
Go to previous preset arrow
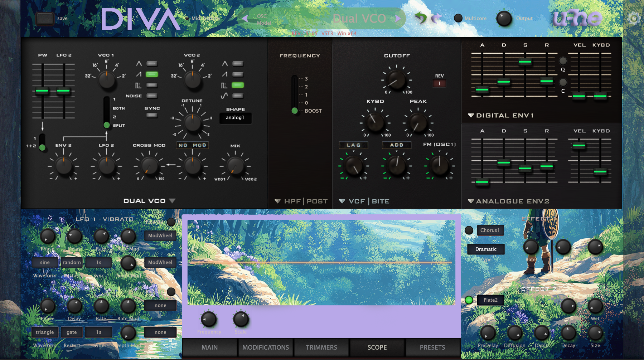[x=245, y=18]
